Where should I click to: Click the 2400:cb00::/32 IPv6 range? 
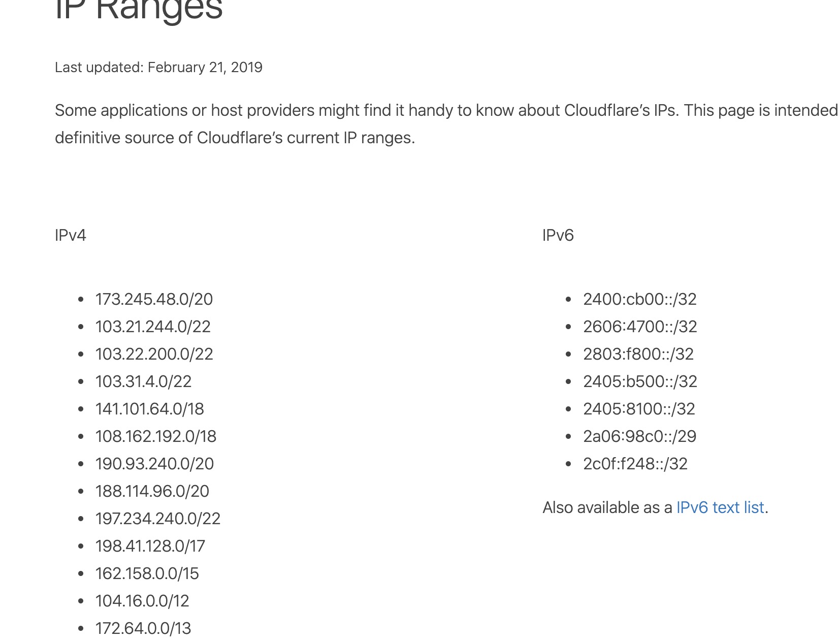tap(639, 299)
